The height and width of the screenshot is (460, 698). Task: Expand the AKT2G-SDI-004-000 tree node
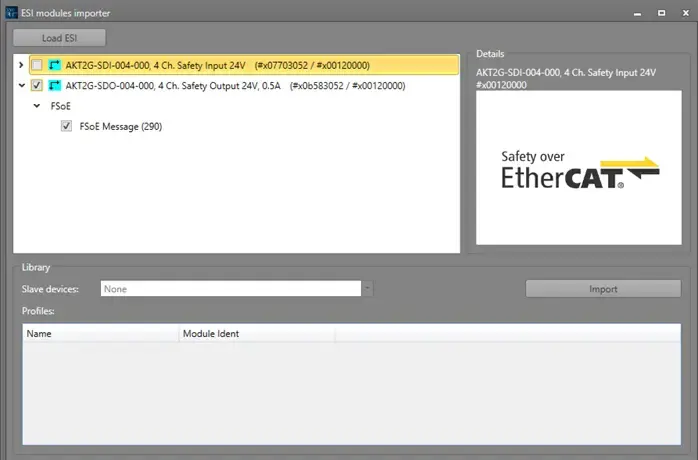tap(21, 65)
